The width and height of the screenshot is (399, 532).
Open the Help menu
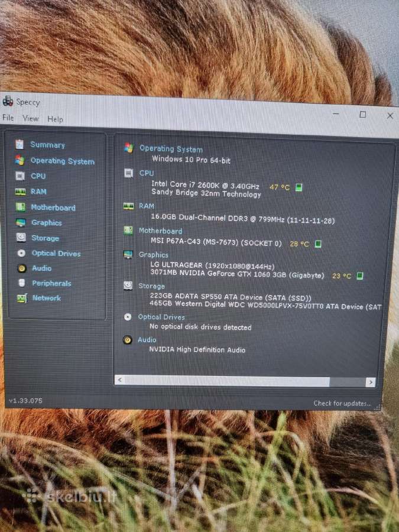click(x=55, y=119)
